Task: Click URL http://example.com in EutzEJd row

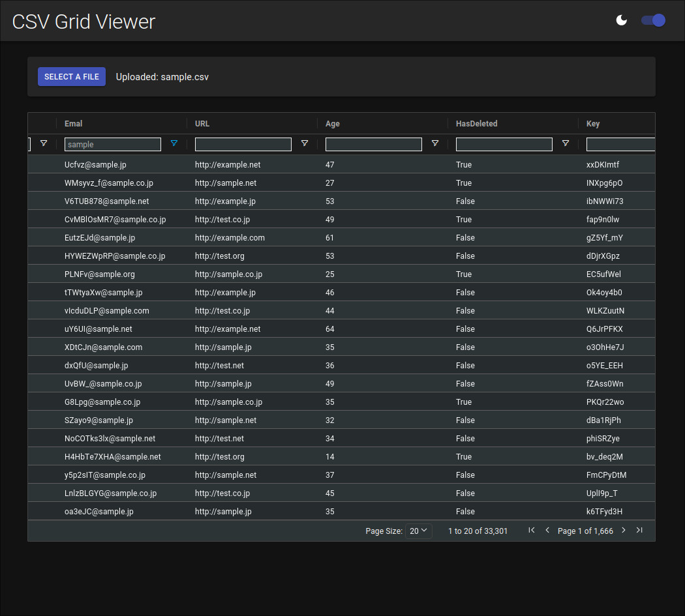Action: pyautogui.click(x=230, y=238)
